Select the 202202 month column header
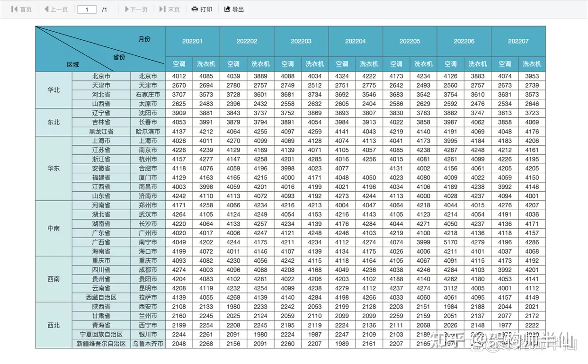Viewport: 588px width, 364px height. click(247, 41)
